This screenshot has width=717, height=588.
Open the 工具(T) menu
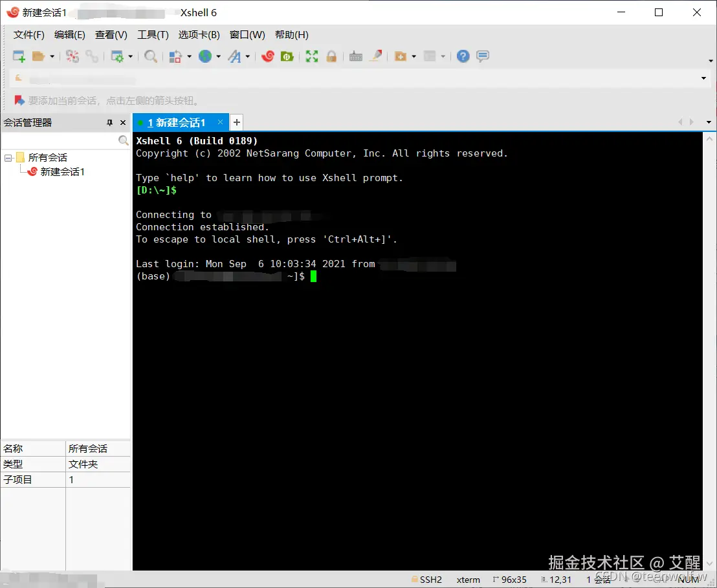(x=153, y=35)
